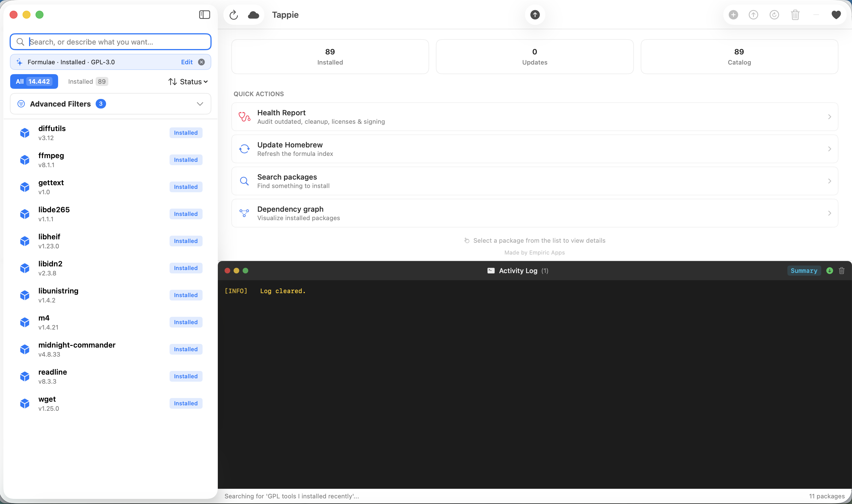Click the Search packages magnifier icon
852x504 pixels.
point(244,181)
